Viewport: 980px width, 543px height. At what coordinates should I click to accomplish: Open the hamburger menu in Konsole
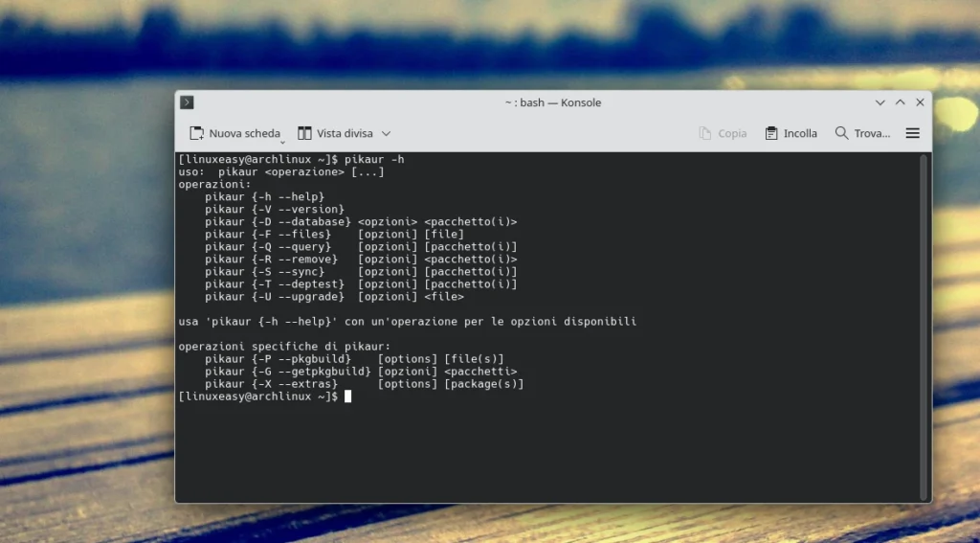912,133
